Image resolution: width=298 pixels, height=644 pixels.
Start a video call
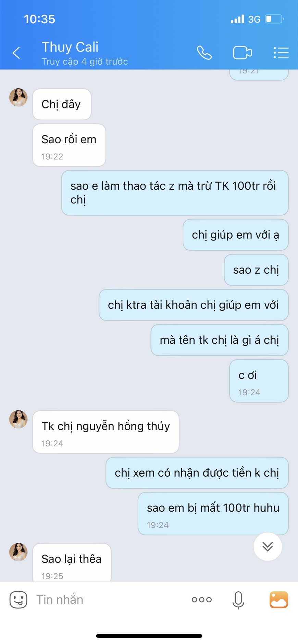243,53
